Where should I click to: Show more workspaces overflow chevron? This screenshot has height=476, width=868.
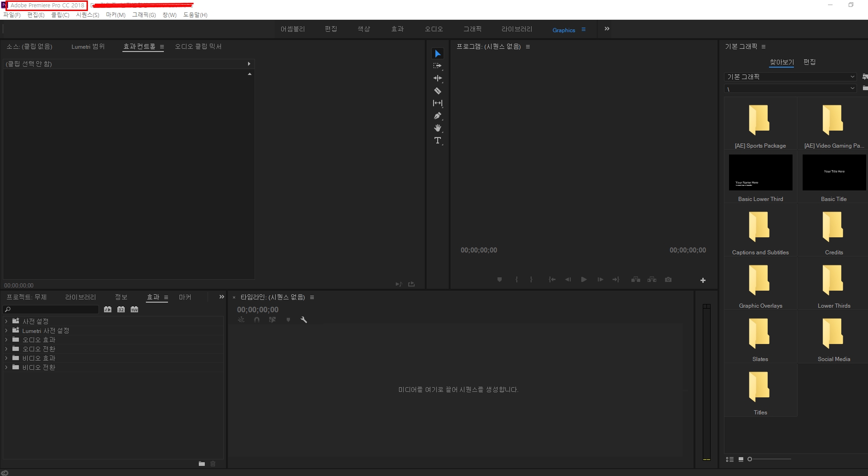click(x=607, y=29)
